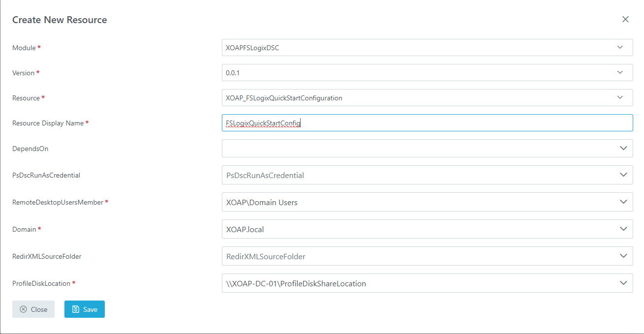644x334 pixels.
Task: Click the X icon to dismiss the dialog
Action: tap(625, 19)
